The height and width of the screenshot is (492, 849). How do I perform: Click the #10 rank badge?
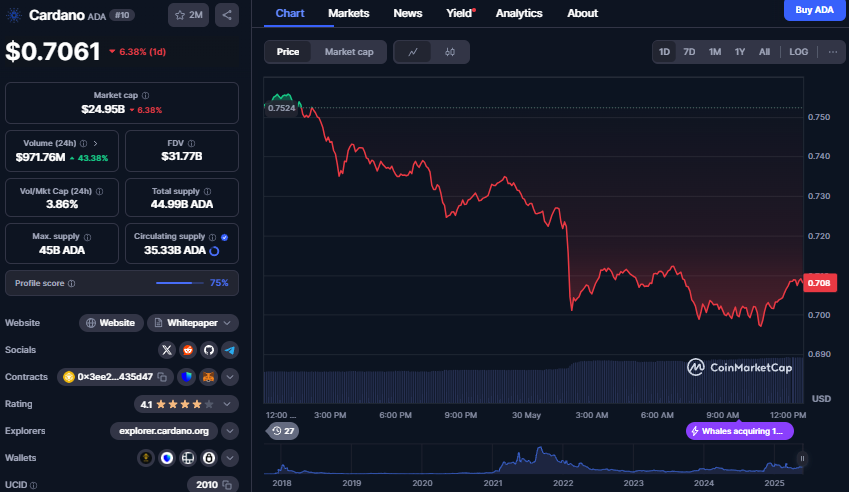122,15
